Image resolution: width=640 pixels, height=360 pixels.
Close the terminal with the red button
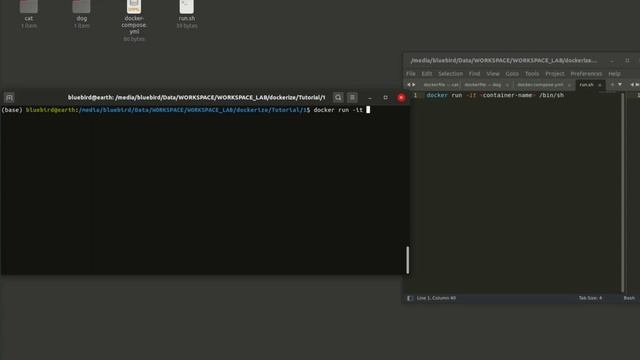(401, 98)
